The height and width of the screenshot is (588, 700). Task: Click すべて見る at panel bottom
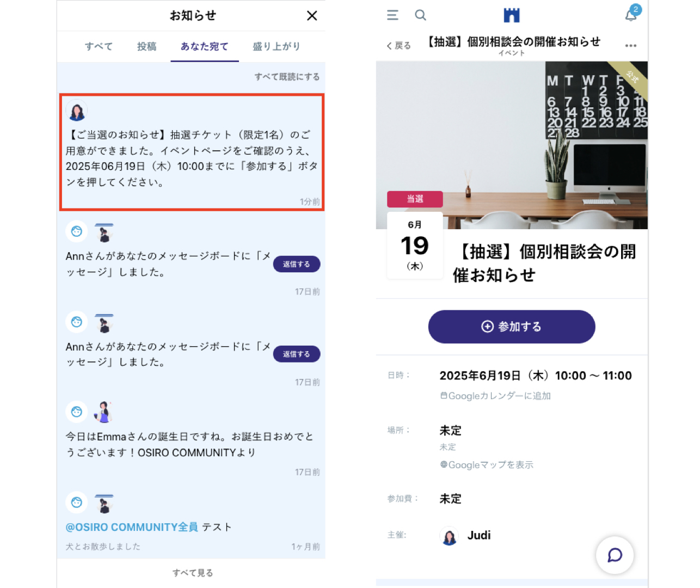pyautogui.click(x=193, y=573)
